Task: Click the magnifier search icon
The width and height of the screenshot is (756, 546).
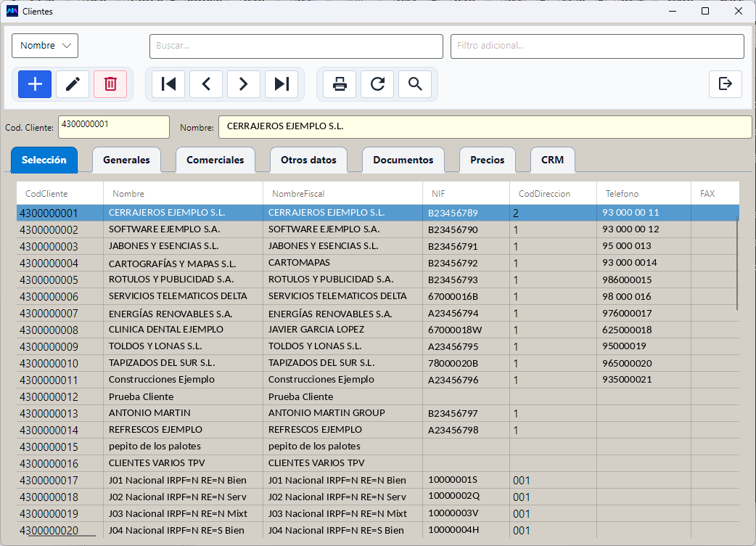Action: pos(415,84)
